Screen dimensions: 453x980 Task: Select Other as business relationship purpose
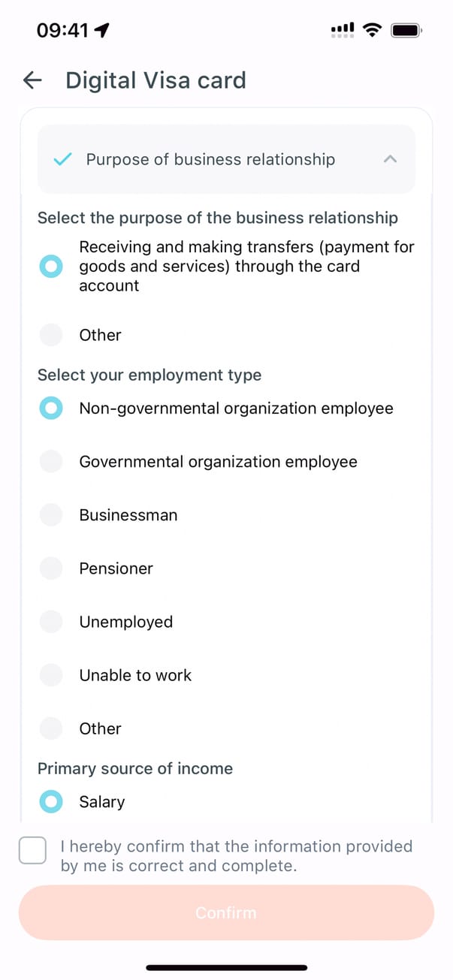click(x=51, y=335)
